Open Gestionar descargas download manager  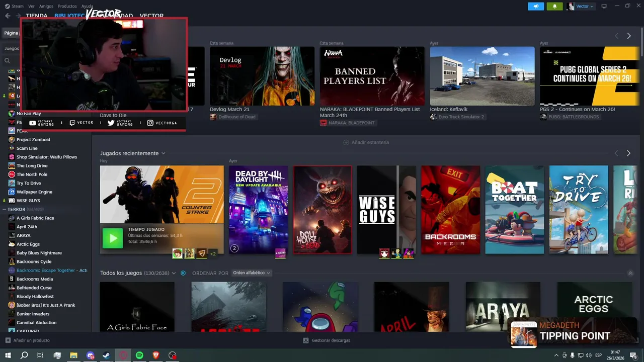(327, 340)
